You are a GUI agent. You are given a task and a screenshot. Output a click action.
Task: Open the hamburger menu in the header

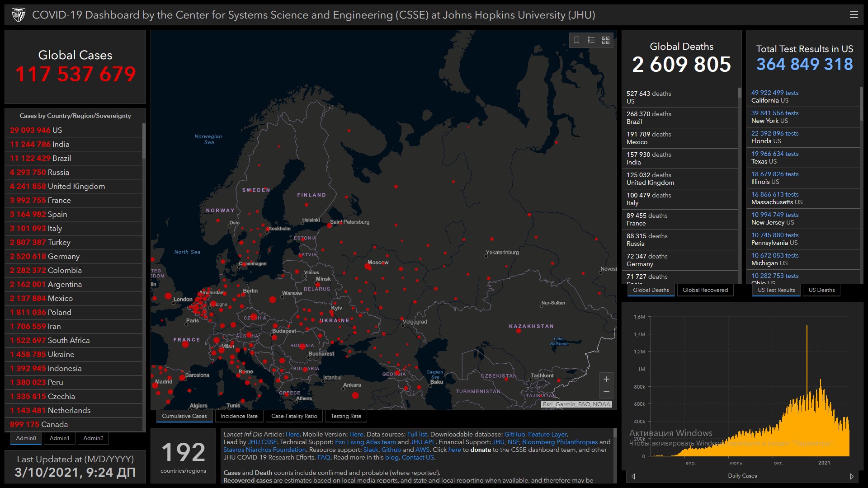(x=854, y=14)
